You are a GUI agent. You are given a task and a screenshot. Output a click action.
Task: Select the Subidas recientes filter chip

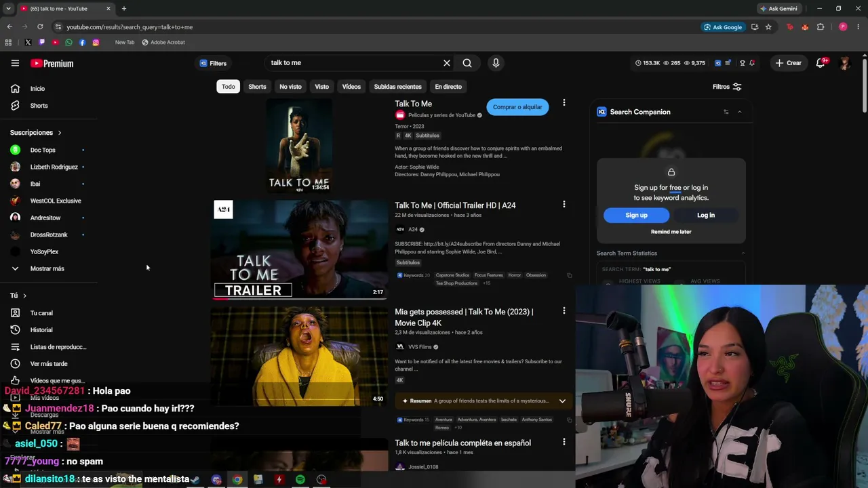point(397,87)
